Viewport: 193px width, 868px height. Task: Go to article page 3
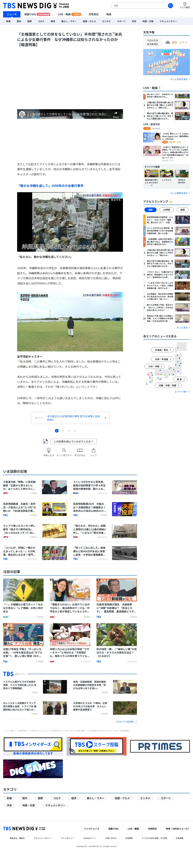pyautogui.click(x=69, y=431)
